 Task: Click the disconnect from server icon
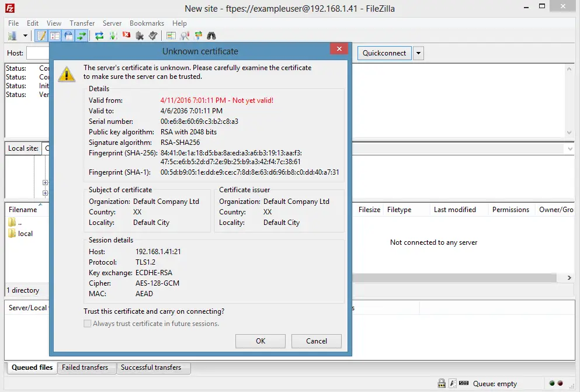[140, 36]
